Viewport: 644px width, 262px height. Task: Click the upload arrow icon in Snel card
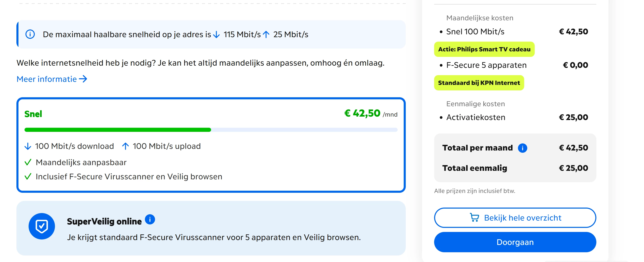pos(125,146)
